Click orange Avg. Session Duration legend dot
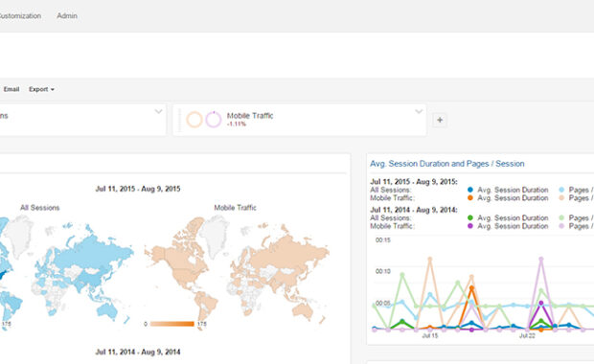The image size is (594, 364). tap(470, 198)
